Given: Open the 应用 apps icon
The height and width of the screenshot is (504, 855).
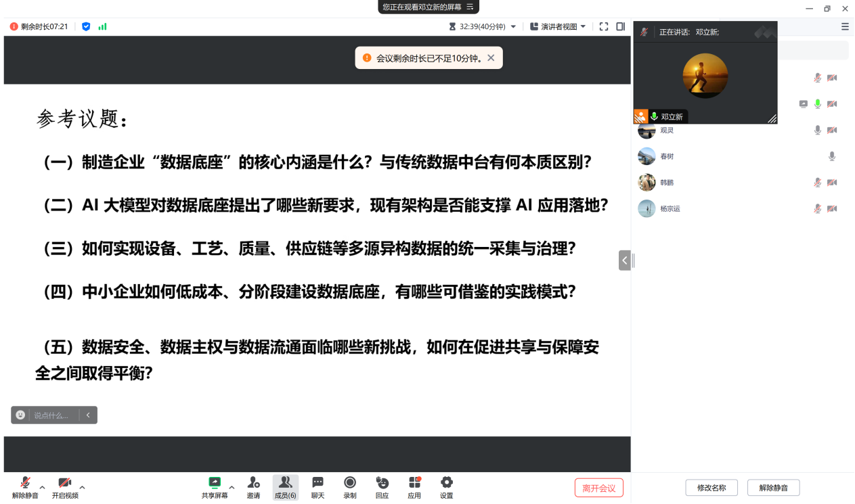Looking at the screenshot, I should 414,483.
